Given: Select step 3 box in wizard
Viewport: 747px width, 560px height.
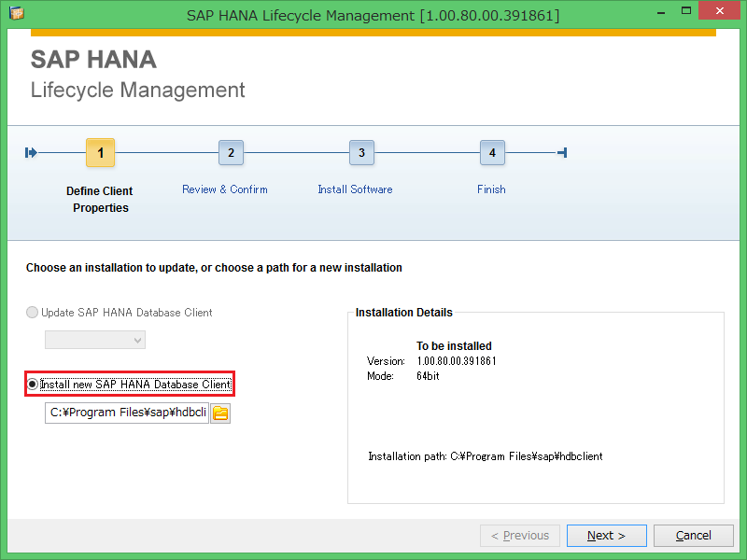Looking at the screenshot, I should click(361, 153).
